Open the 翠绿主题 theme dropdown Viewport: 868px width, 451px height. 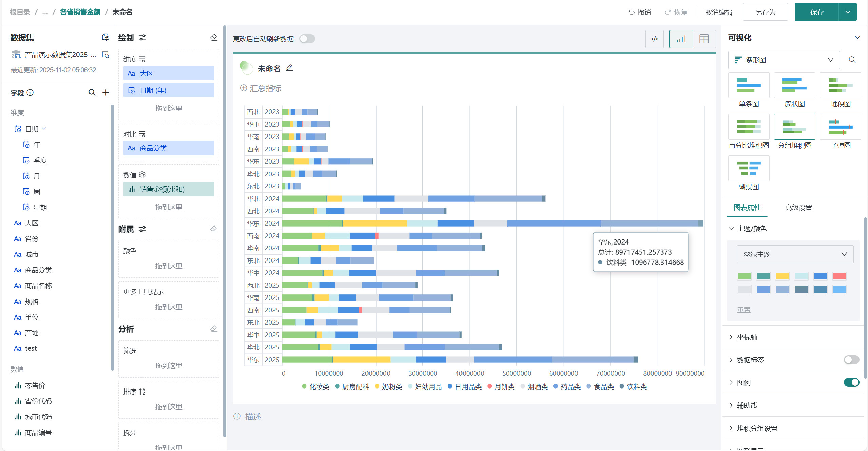(x=795, y=254)
